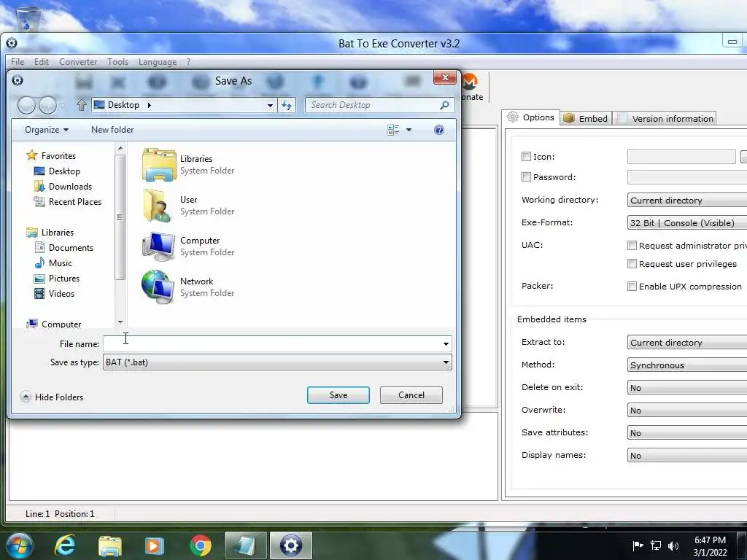This screenshot has width=747, height=560.
Task: Select the Computer system folder icon
Action: pos(158,246)
